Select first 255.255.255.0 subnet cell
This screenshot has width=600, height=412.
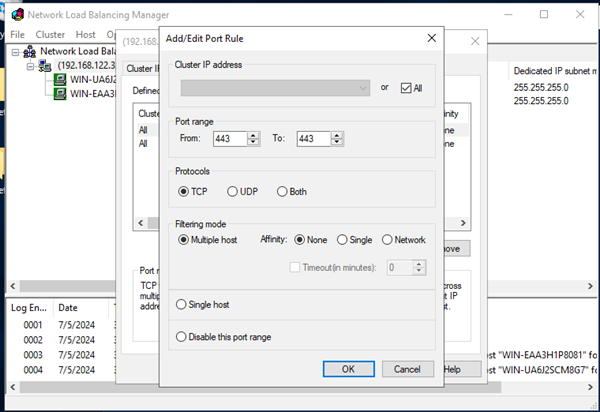pos(541,88)
